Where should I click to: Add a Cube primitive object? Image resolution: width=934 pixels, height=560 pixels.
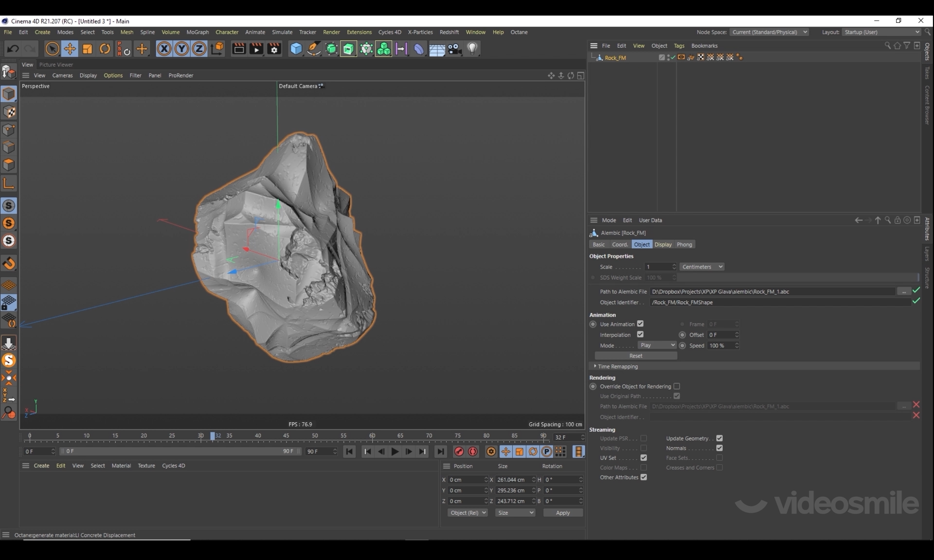pyautogui.click(x=296, y=49)
